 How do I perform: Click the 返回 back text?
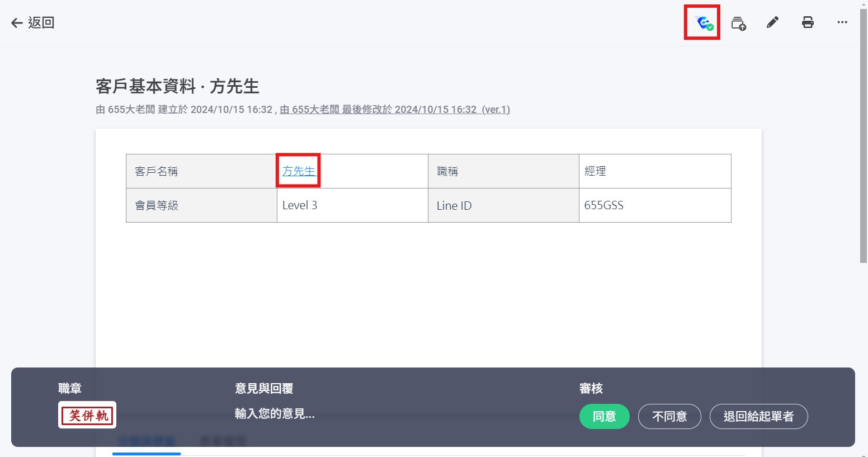click(41, 23)
